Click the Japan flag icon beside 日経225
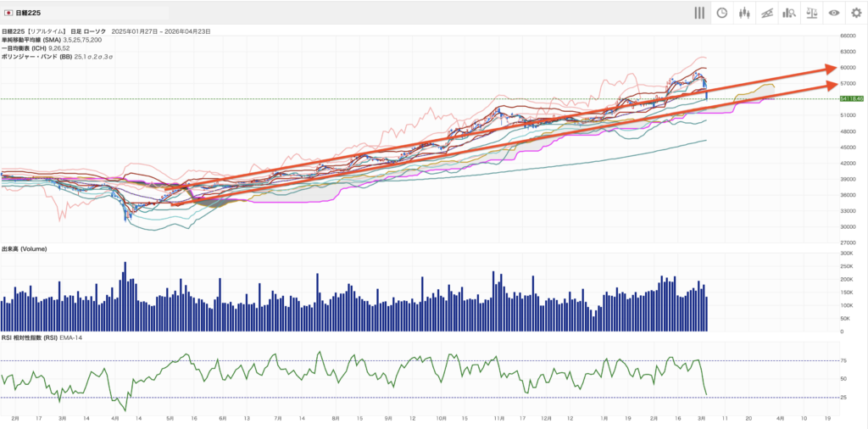The image size is (868, 429). pyautogui.click(x=8, y=14)
